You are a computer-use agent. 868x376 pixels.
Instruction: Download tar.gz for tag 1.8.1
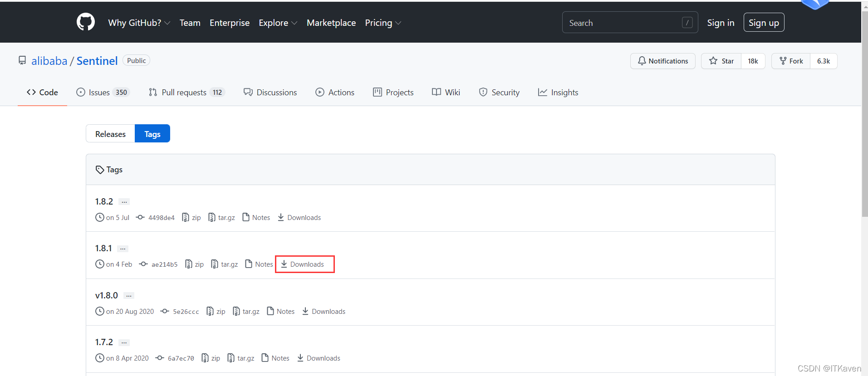click(224, 264)
